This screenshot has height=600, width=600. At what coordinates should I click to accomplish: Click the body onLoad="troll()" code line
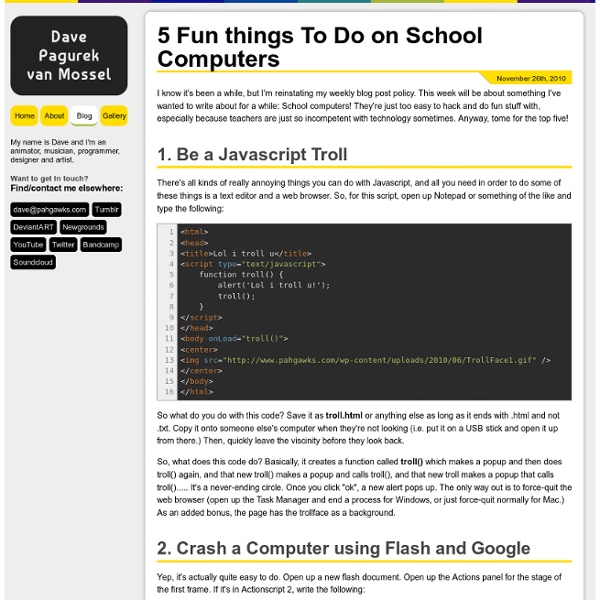coord(234,339)
